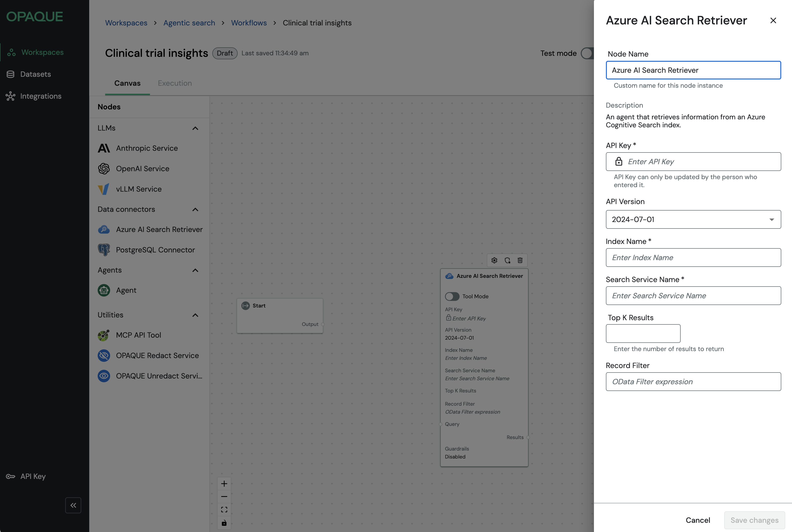Toggle Test mode switch
Image resolution: width=792 pixels, height=532 pixels.
click(x=588, y=53)
